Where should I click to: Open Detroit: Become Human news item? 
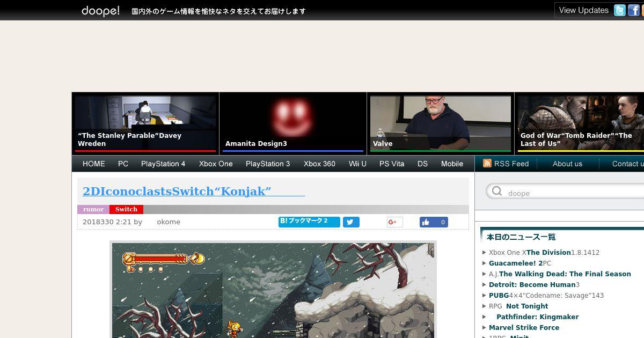(x=534, y=284)
